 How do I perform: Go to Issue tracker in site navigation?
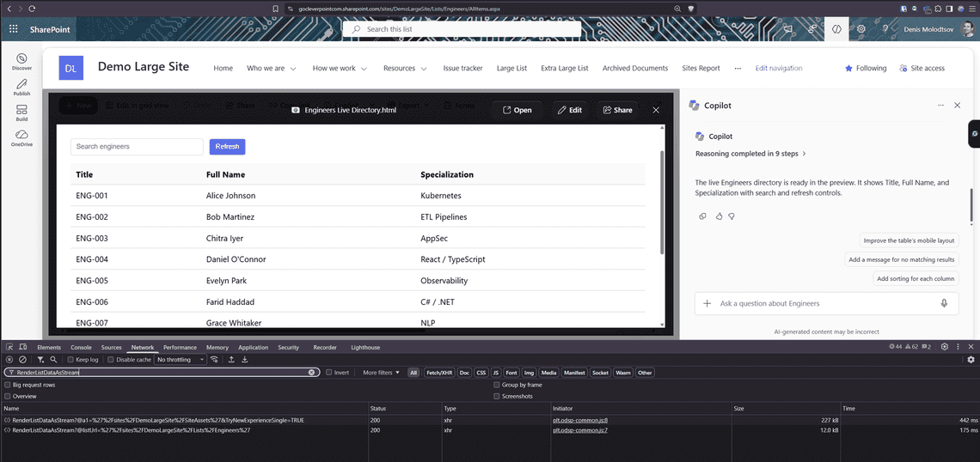[462, 68]
